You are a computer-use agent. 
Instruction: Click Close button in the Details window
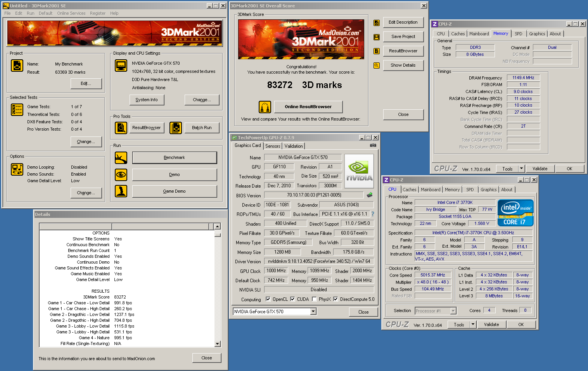click(x=207, y=358)
